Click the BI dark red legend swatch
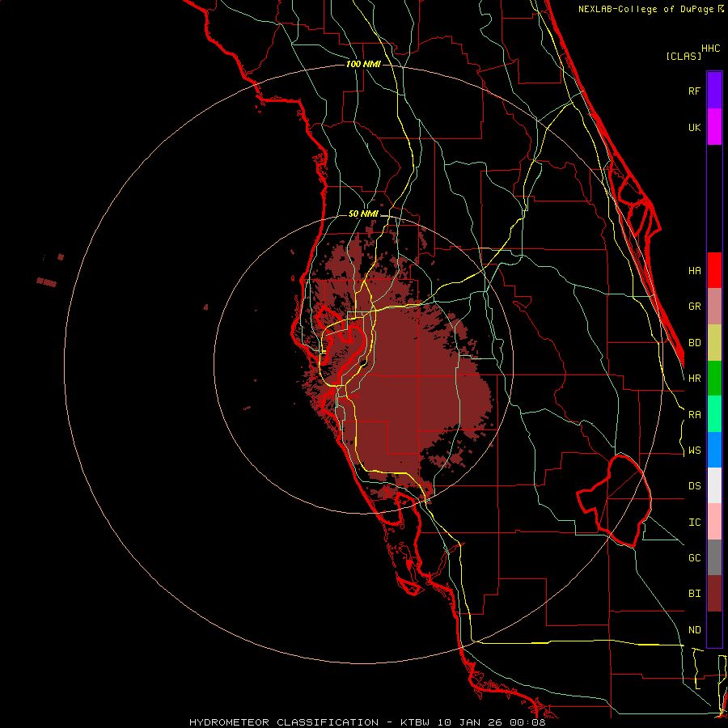Screen dimensions: 728x728 [714, 594]
